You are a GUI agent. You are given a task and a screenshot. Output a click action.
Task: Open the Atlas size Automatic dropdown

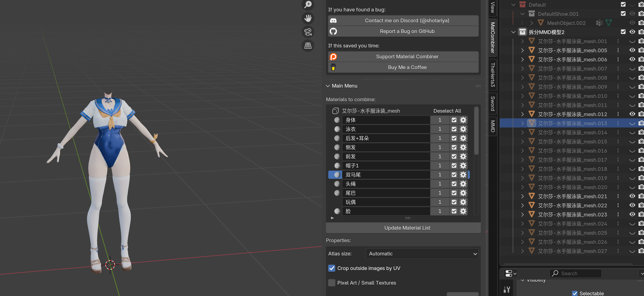[422, 254]
